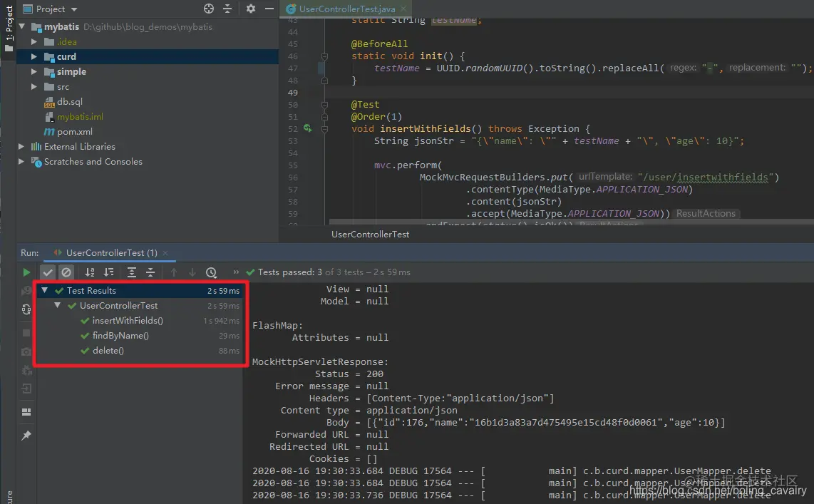Expand the curd module folder
The height and width of the screenshot is (504, 814).
point(34,56)
